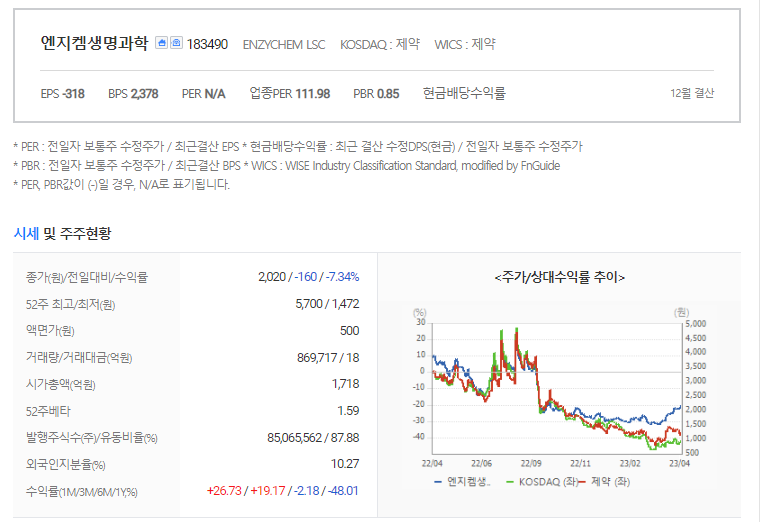The width and height of the screenshot is (762, 522).
Task: Click 52-week high/low 5,700 / 1,472
Action: [x=327, y=304]
